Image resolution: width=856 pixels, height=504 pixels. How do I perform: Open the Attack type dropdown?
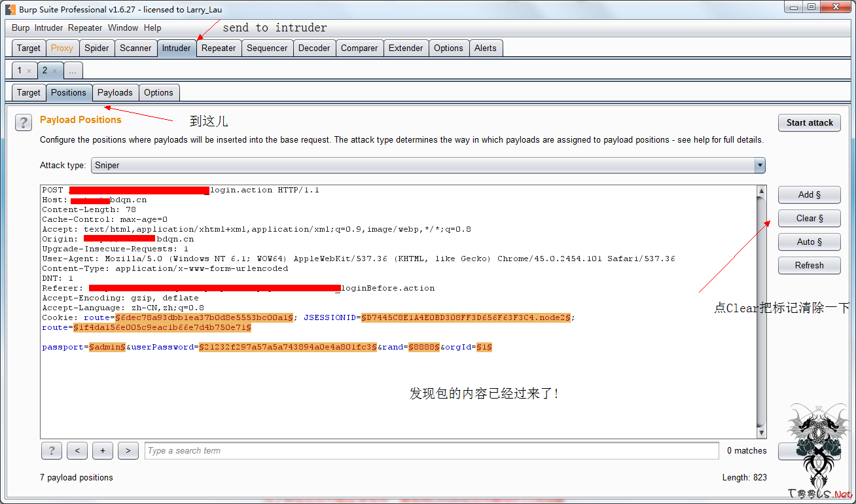[x=428, y=166]
